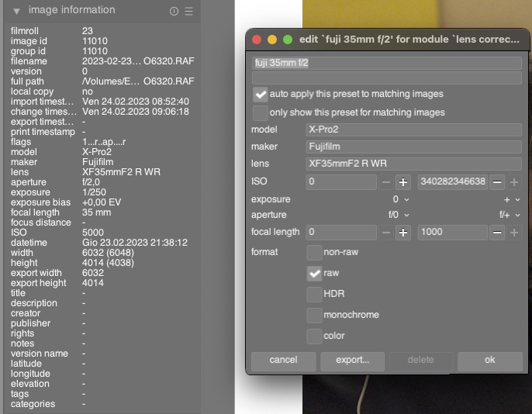Viewport: 532px width, 414px height.
Task: Click the filmroll value 23
Action: point(88,31)
